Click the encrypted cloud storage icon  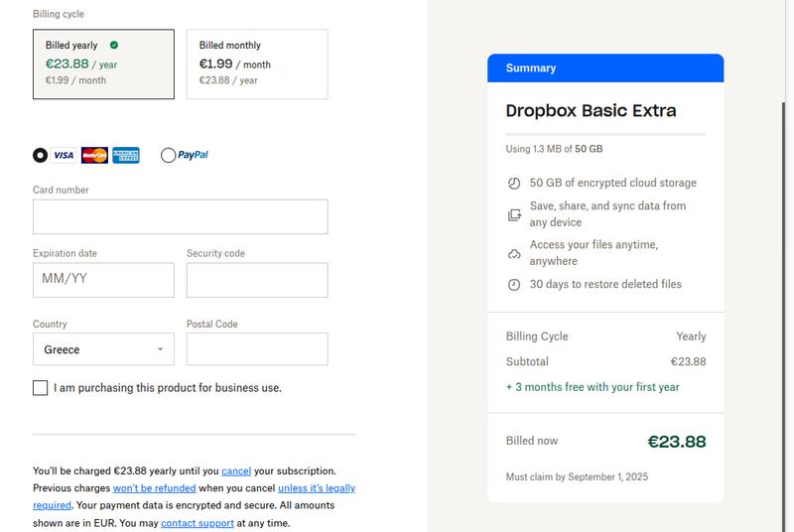(514, 184)
